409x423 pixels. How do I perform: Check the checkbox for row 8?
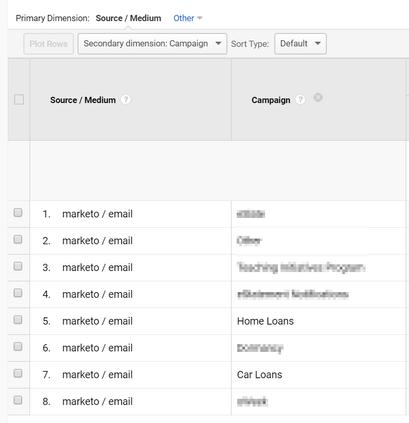click(x=18, y=400)
